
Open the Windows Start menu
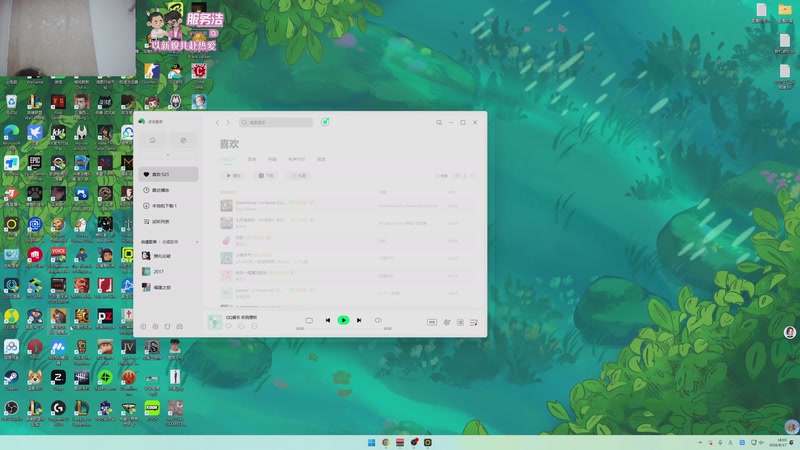point(371,442)
